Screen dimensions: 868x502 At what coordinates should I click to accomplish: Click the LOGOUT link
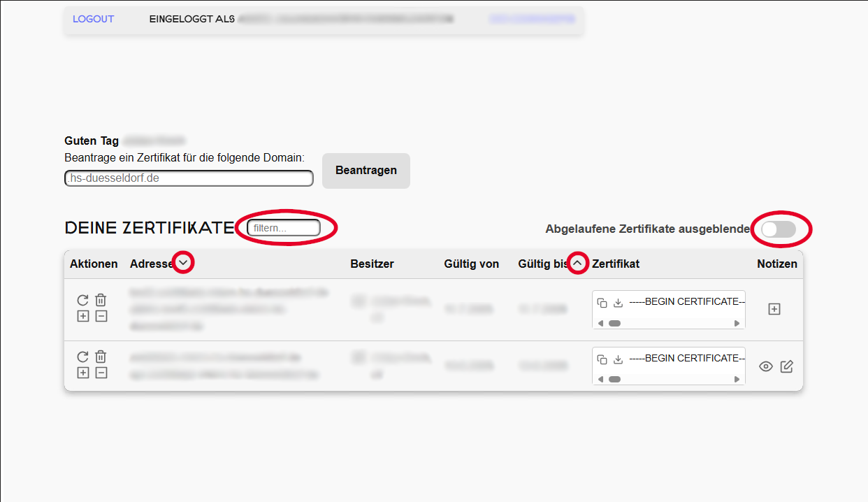tap(93, 19)
